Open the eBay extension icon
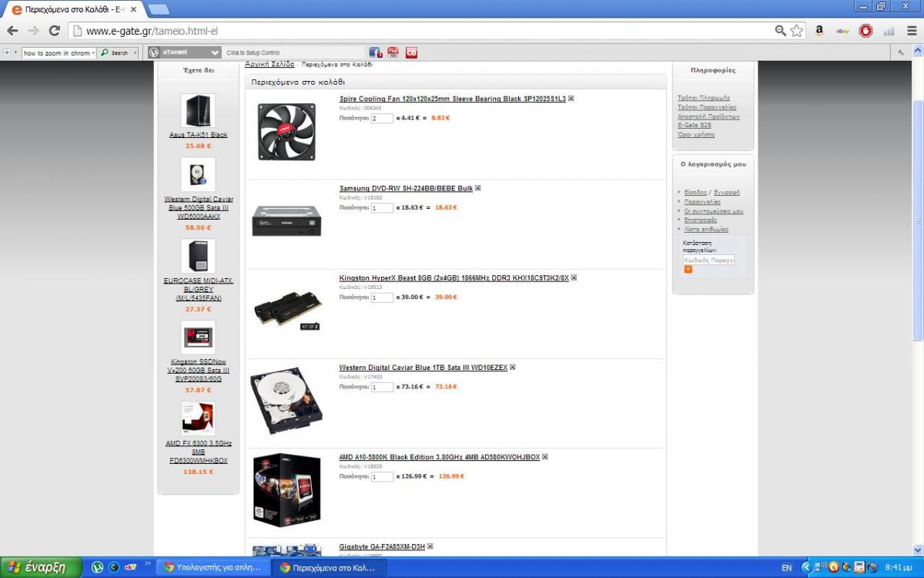This screenshot has width=924, height=578. pyautogui.click(x=842, y=31)
